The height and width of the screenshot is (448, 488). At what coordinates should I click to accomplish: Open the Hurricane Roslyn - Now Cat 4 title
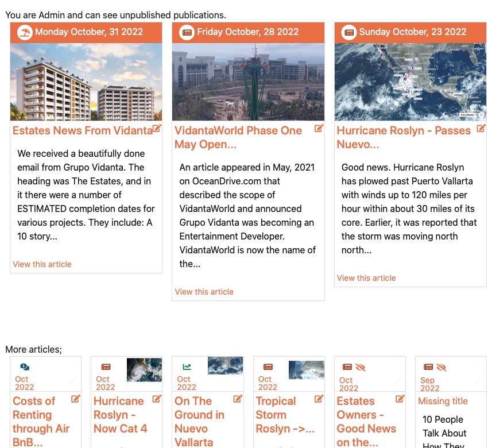point(120,415)
